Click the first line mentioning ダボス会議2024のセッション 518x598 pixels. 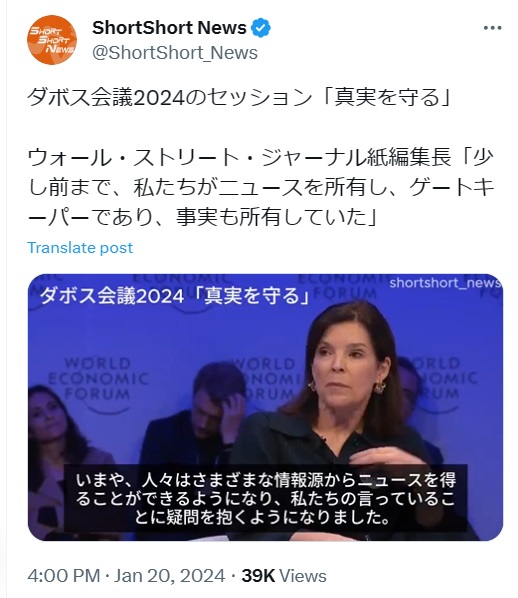(x=240, y=98)
